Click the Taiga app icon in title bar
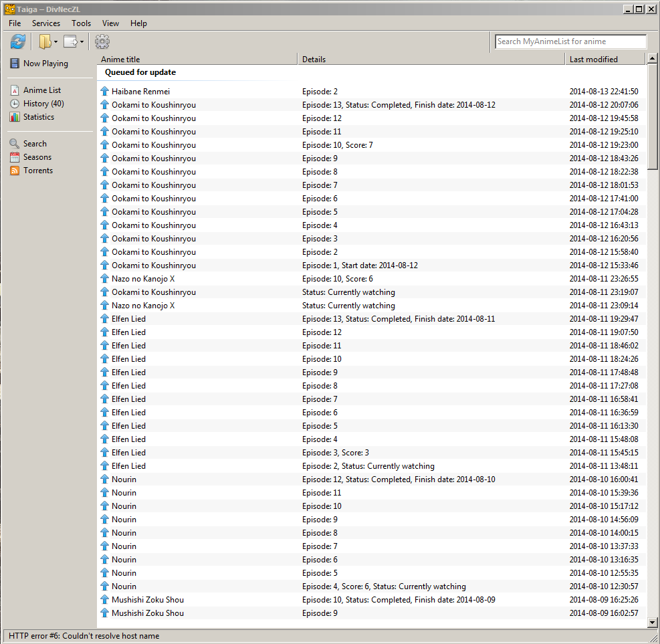 click(x=9, y=9)
